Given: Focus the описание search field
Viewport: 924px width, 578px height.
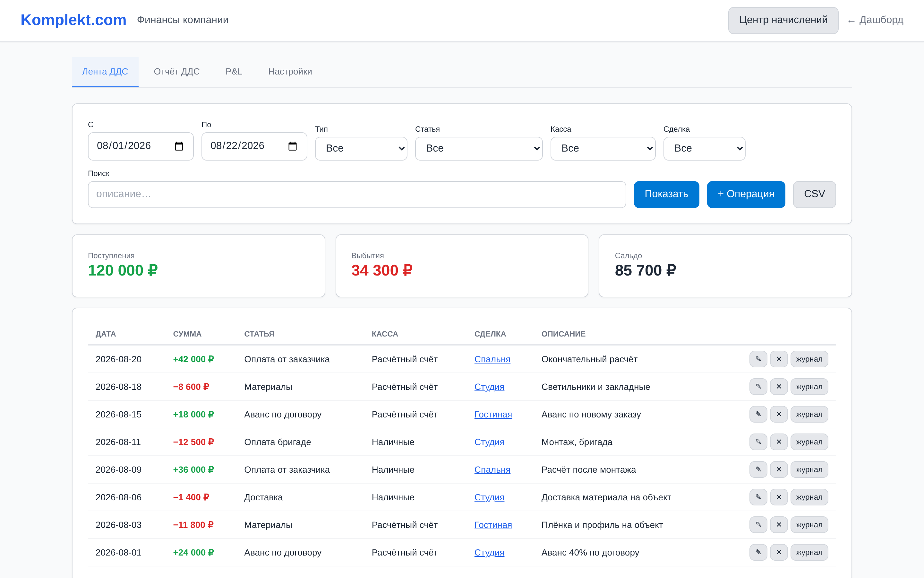Looking at the screenshot, I should pos(357,194).
